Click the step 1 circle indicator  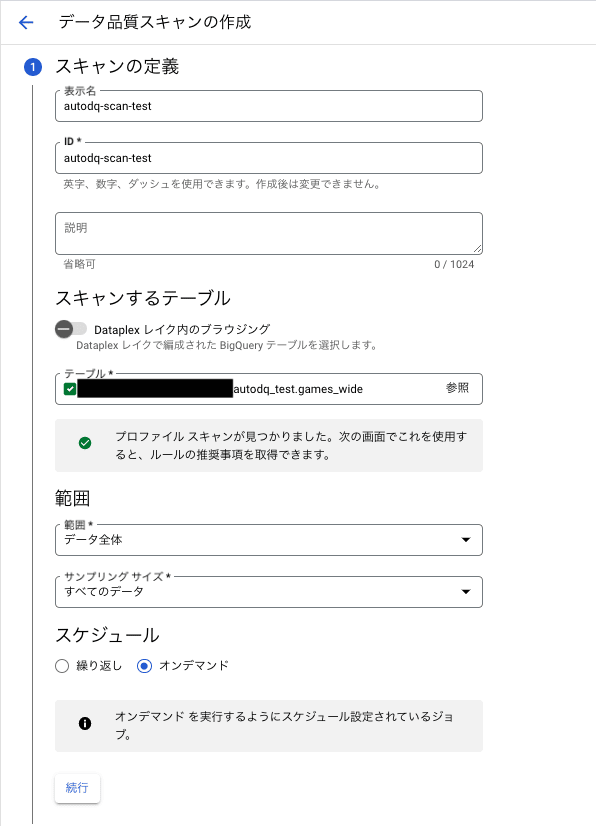[33, 67]
